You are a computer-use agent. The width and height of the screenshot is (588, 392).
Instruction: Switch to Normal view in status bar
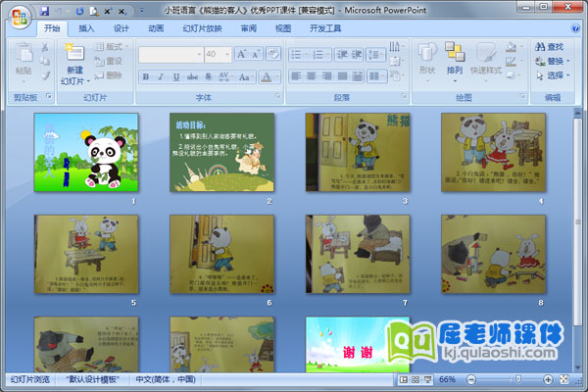point(403,379)
